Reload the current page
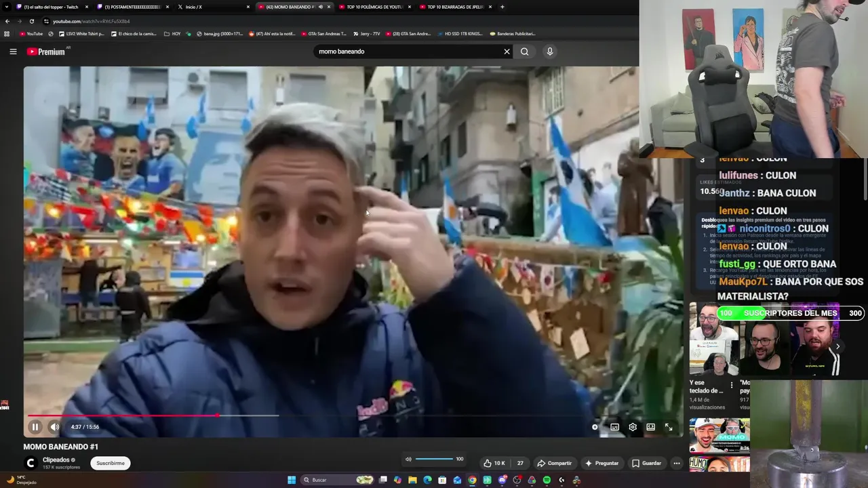 [33, 21]
